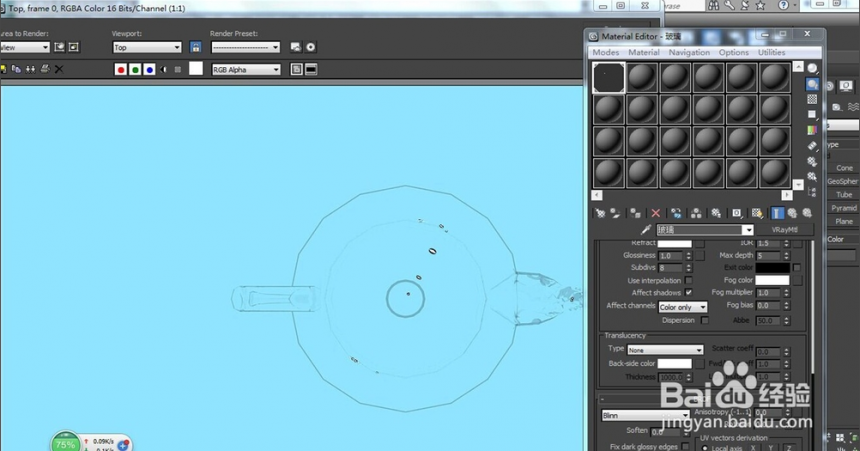
Task: Click Render Setup round icon
Action: coord(310,47)
